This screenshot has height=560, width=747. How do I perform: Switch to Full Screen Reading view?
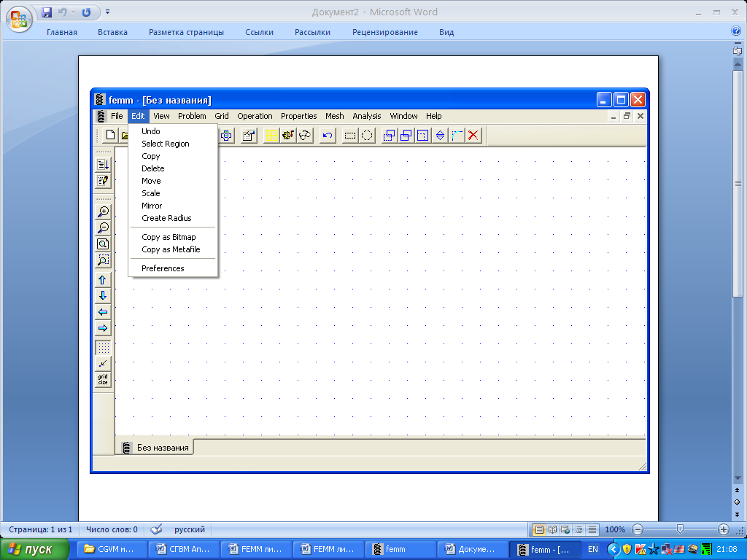[x=552, y=529]
